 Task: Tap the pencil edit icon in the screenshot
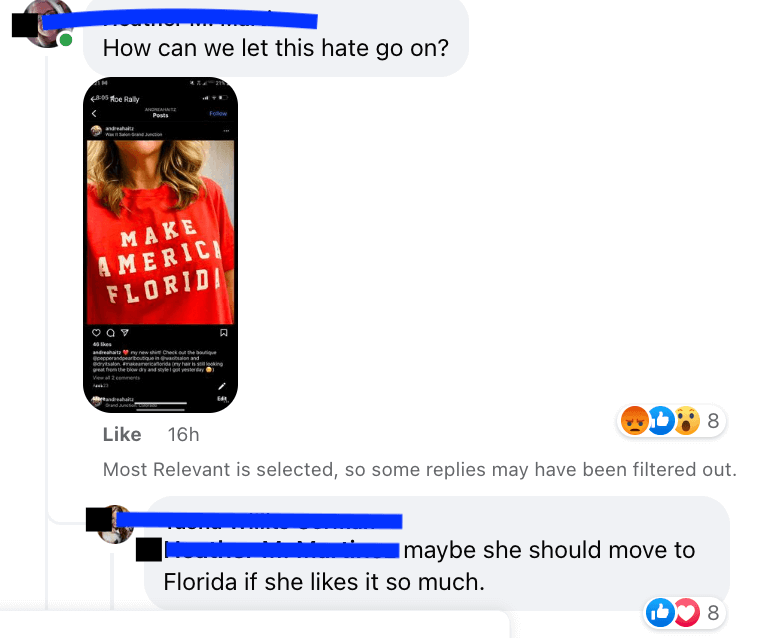[222, 386]
